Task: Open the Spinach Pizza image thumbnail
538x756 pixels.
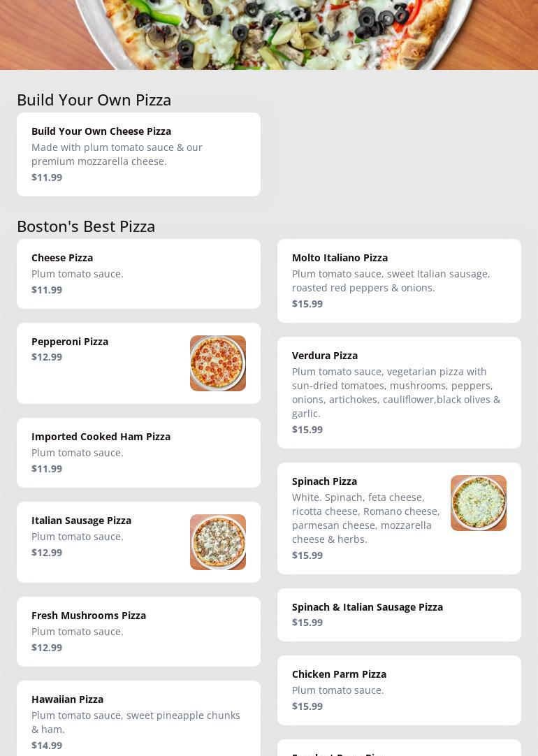Action: point(479,503)
